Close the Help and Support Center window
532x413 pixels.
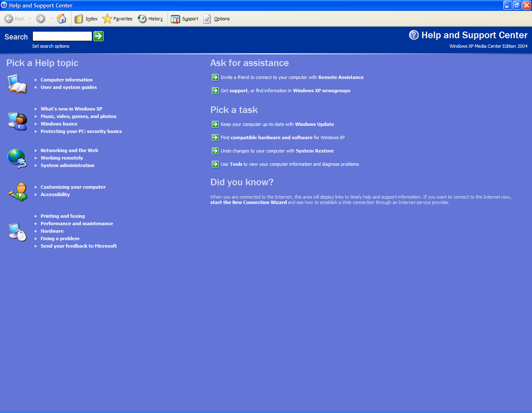(x=527, y=5)
